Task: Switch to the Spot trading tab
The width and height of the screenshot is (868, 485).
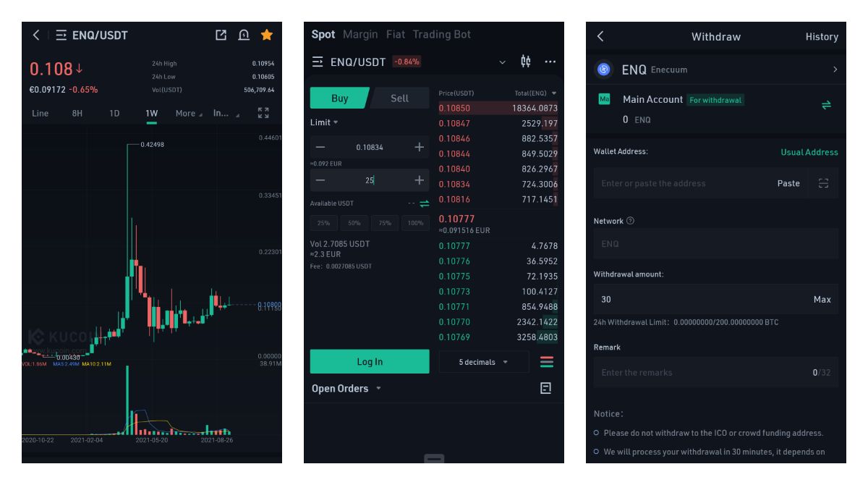Action: pyautogui.click(x=323, y=35)
